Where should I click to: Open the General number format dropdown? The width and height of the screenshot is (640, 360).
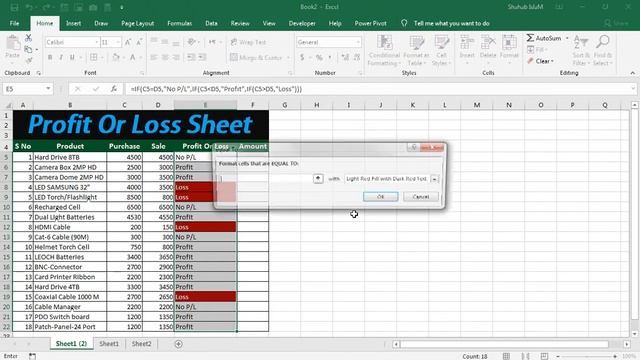tap(358, 42)
